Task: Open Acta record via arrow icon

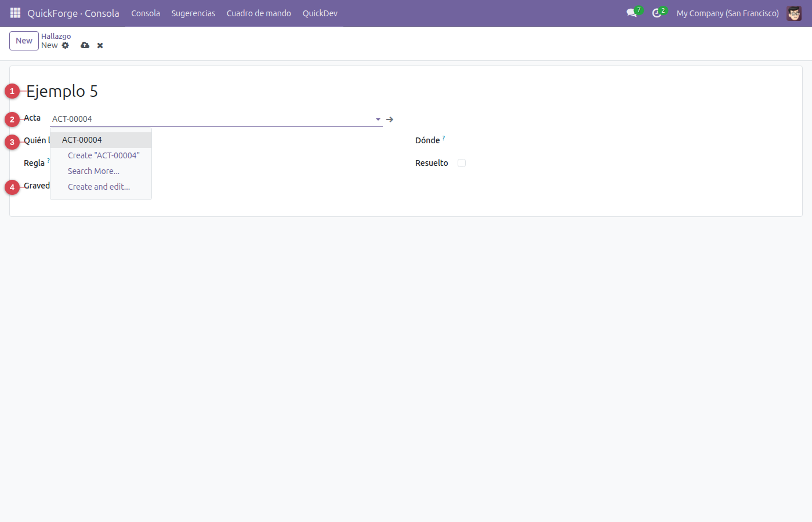Action: point(390,119)
